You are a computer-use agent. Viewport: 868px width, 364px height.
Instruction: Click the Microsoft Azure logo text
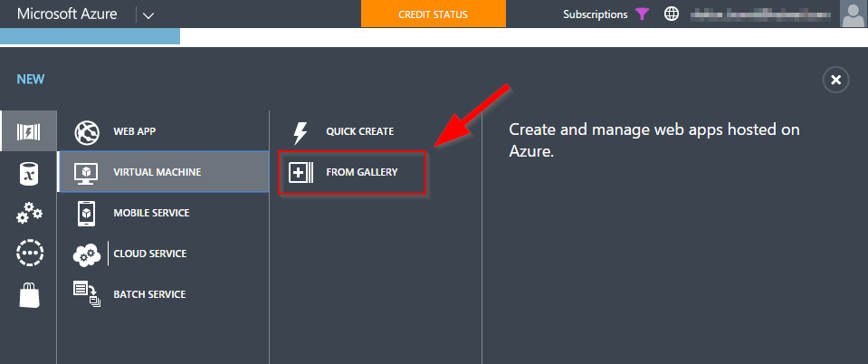click(67, 14)
